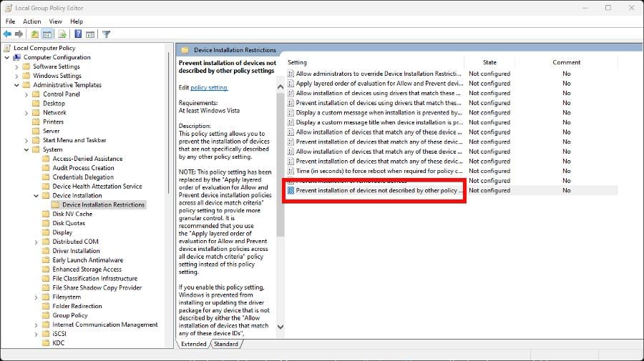Expand the iSCSI node
The image size is (644, 361).
[36, 334]
